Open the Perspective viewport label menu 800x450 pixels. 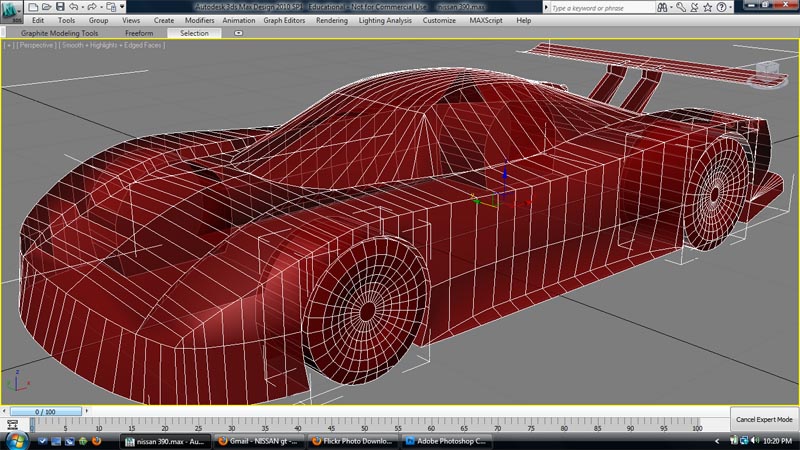(35, 45)
